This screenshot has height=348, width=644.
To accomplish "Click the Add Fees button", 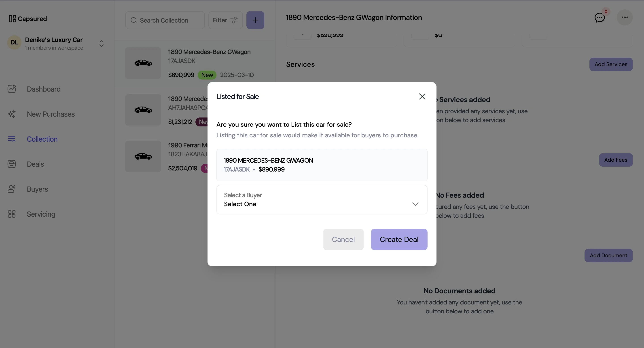I will [616, 160].
